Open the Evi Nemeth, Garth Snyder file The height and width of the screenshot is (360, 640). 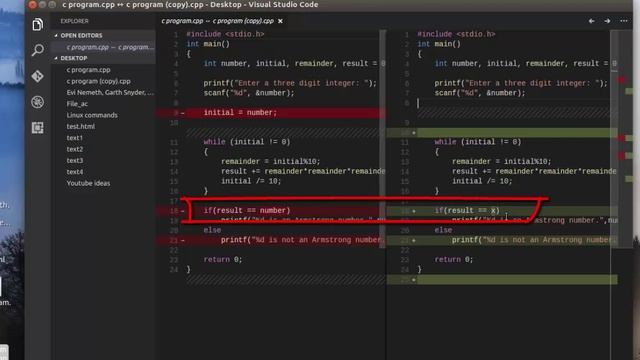click(x=110, y=93)
